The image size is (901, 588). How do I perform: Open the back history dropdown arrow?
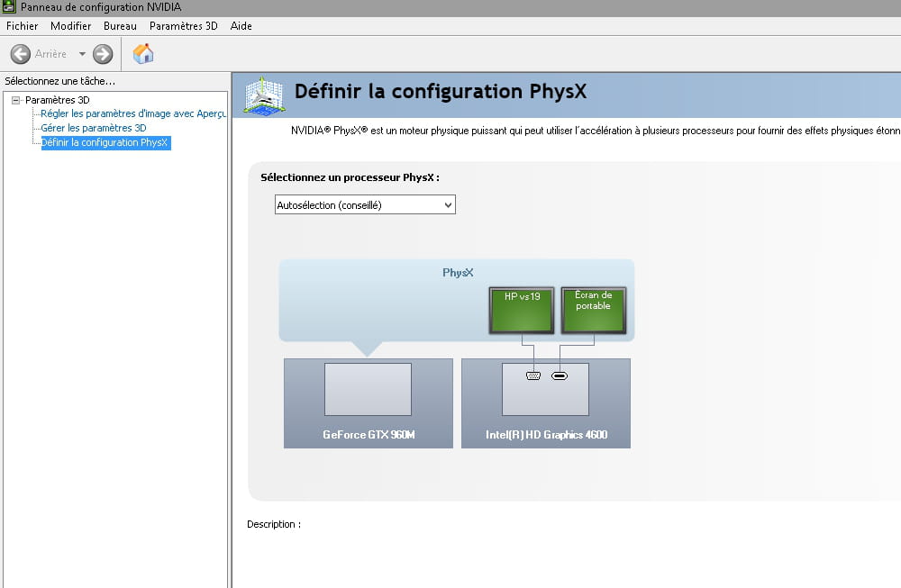tap(82, 54)
